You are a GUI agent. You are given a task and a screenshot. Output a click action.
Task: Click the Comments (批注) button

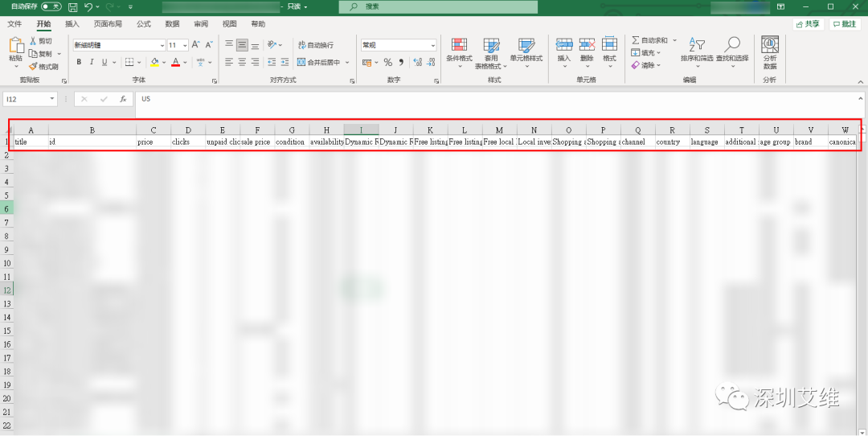[x=845, y=24]
